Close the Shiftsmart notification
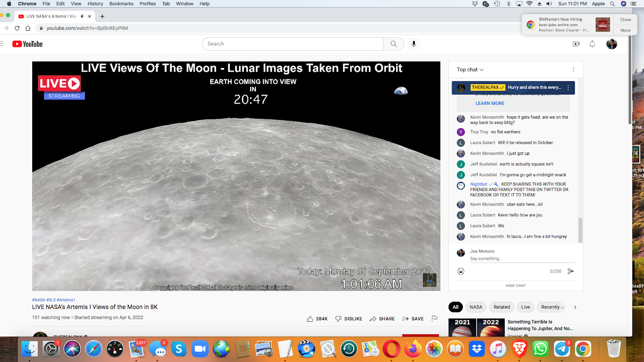 pyautogui.click(x=625, y=20)
